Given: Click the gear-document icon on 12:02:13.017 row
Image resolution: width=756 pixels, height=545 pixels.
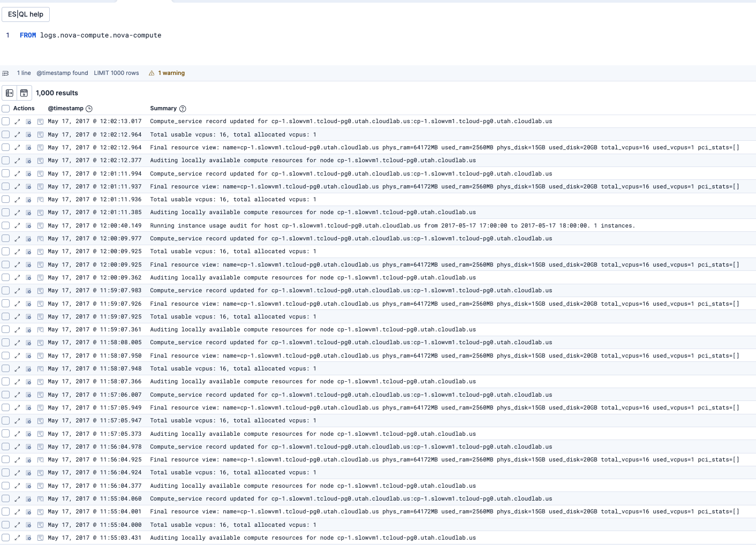Looking at the screenshot, I should click(x=29, y=122).
